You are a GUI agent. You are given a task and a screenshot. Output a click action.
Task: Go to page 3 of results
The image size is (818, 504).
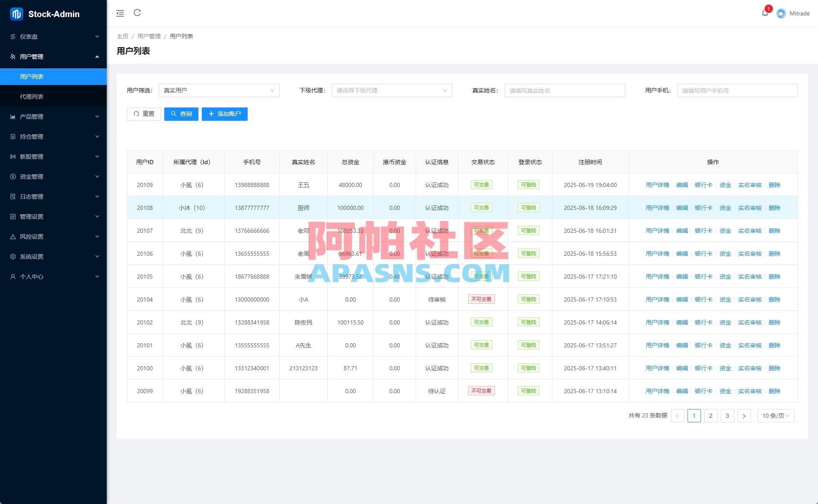[727, 416]
